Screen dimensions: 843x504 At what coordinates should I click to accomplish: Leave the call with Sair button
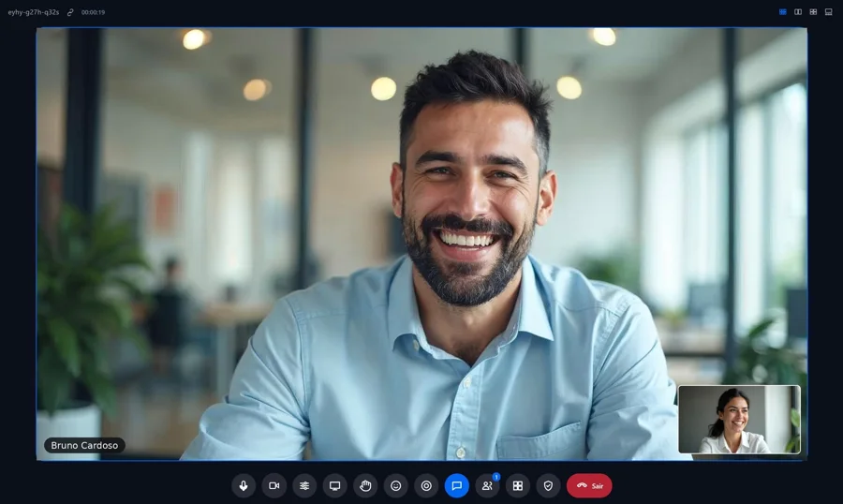pos(589,485)
